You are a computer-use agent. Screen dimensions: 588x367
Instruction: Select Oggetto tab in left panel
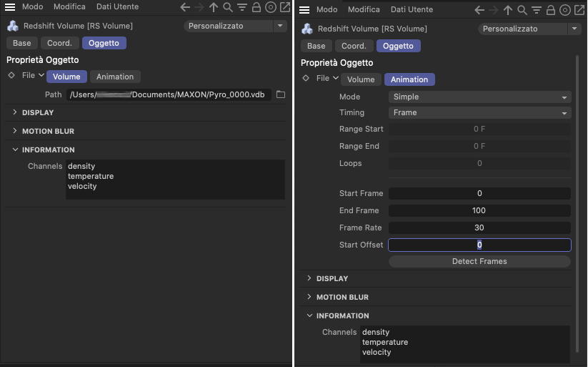[104, 43]
